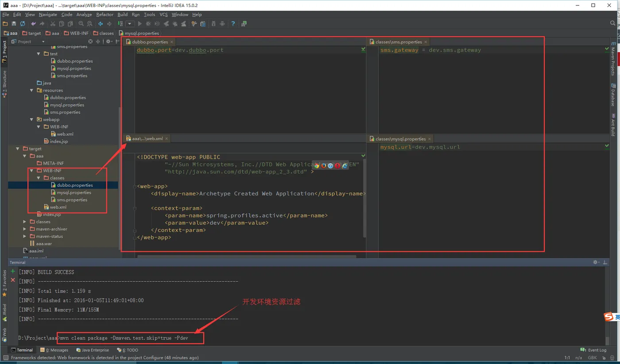Open the Terminal tool window button
The height and width of the screenshot is (364, 620).
coord(22,350)
